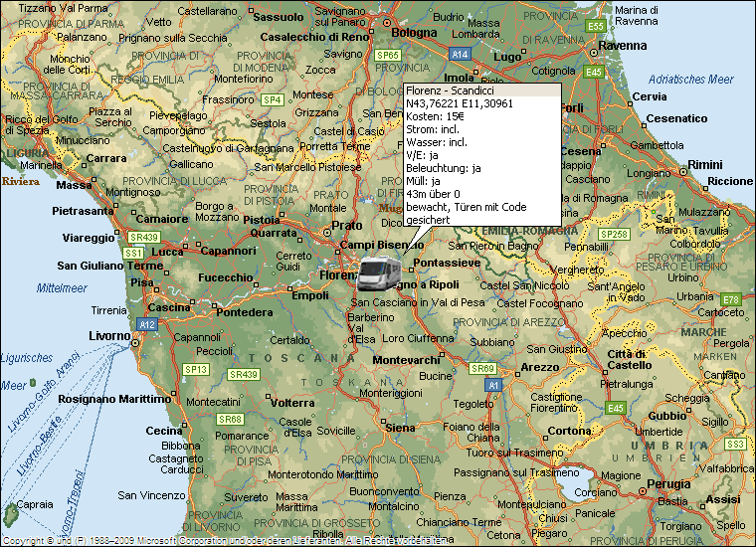Click the motorhome icon near Florence
The height and width of the screenshot is (547, 756).
tap(378, 273)
